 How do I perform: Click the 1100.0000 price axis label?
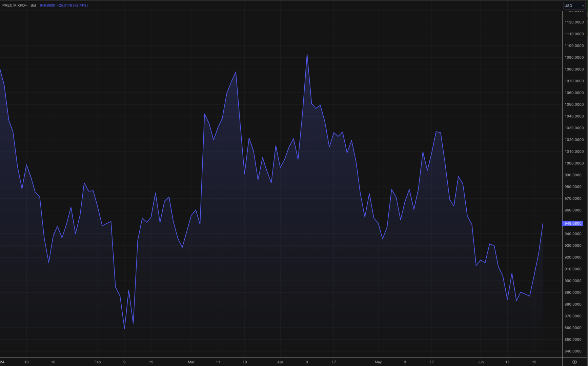(574, 46)
